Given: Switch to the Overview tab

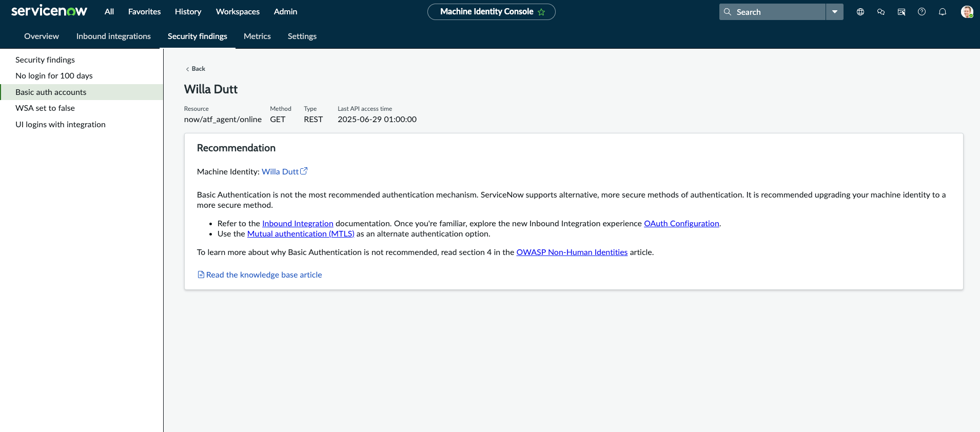Looking at the screenshot, I should [x=42, y=36].
